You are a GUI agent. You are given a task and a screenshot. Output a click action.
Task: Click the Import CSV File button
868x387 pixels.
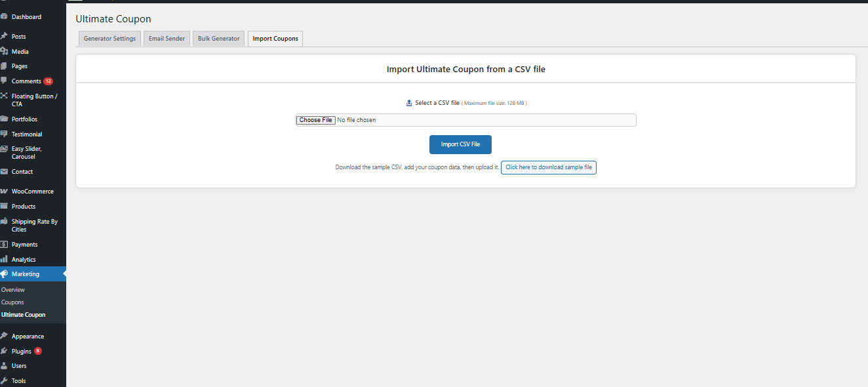460,144
